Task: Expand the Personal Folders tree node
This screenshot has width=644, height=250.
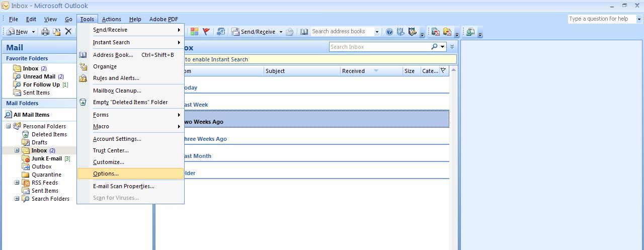Action: click(9, 126)
